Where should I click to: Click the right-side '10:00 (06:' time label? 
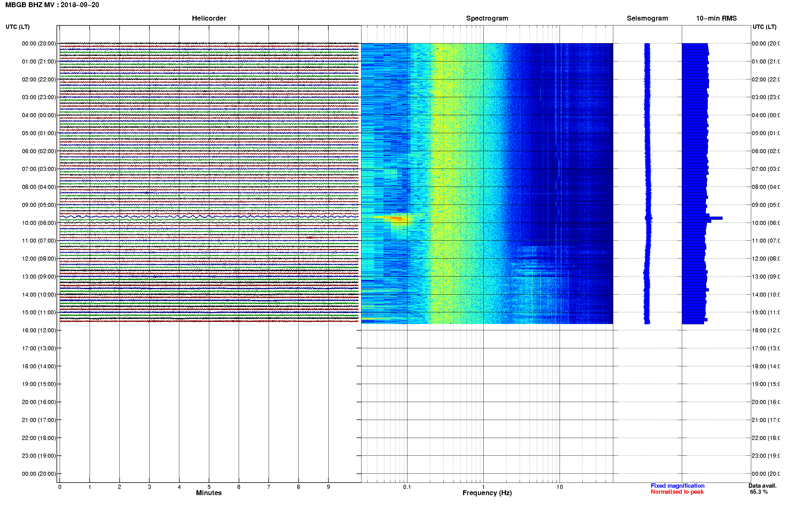click(766, 223)
